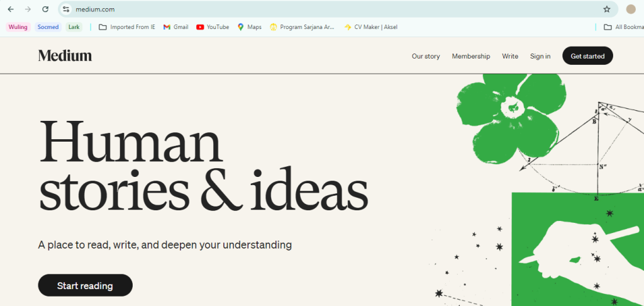The image size is (644, 306).
Task: Bookmark this page with star icon
Action: click(606, 9)
